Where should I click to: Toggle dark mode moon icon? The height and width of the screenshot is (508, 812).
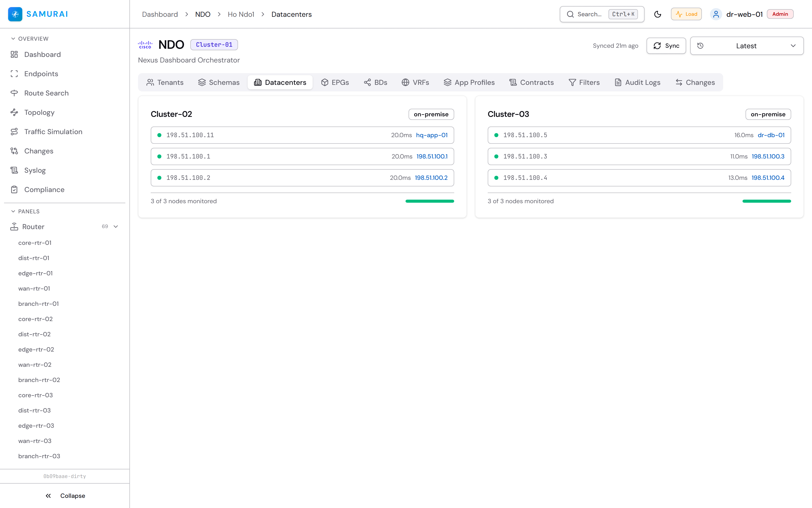[658, 14]
